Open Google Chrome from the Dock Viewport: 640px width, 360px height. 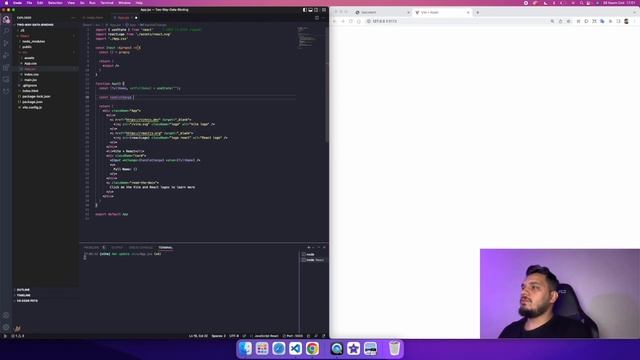point(312,348)
